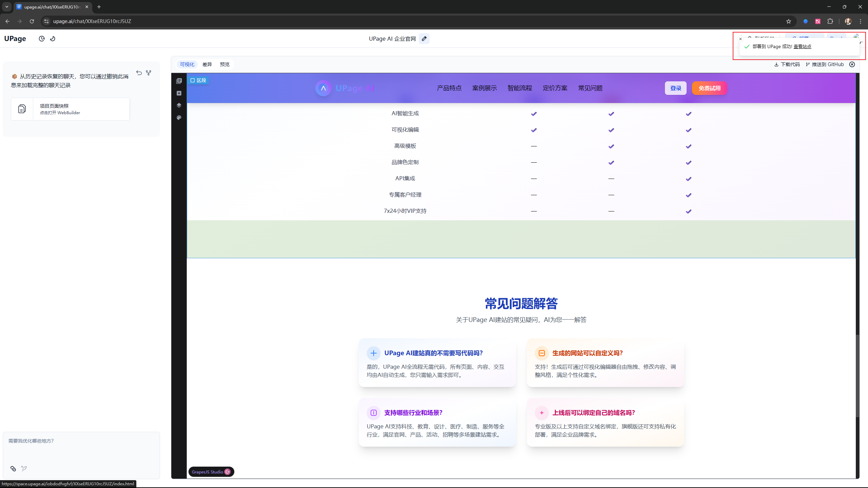868x488 pixels.
Task: Go to 案例展示 nav item
Action: click(485, 88)
